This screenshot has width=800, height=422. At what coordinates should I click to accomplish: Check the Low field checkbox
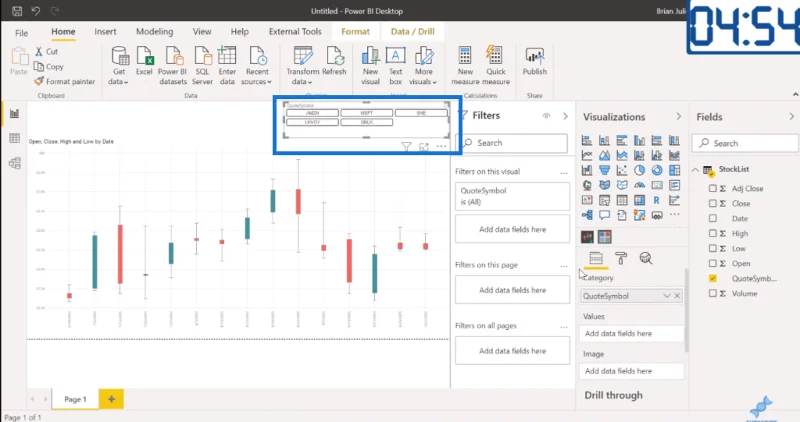point(713,249)
